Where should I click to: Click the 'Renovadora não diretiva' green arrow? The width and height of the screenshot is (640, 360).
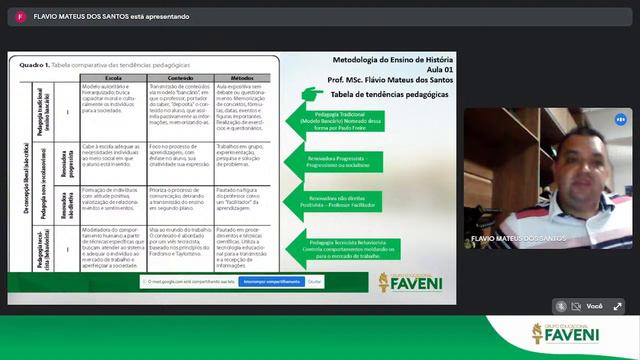[x=333, y=202]
